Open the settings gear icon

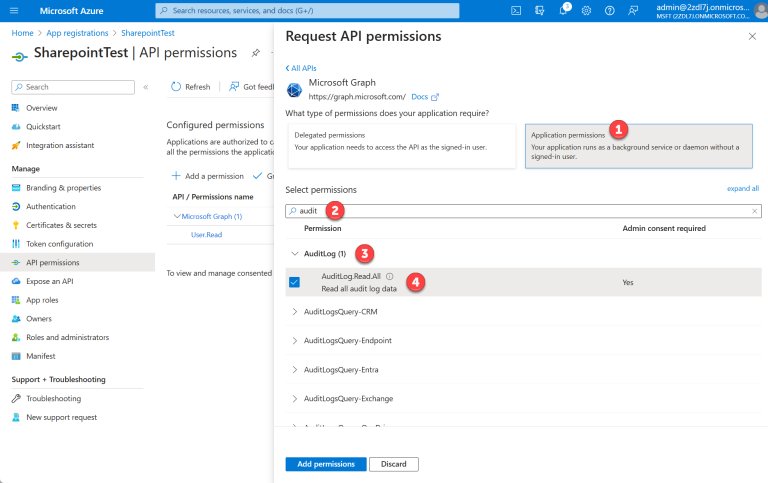pos(586,10)
